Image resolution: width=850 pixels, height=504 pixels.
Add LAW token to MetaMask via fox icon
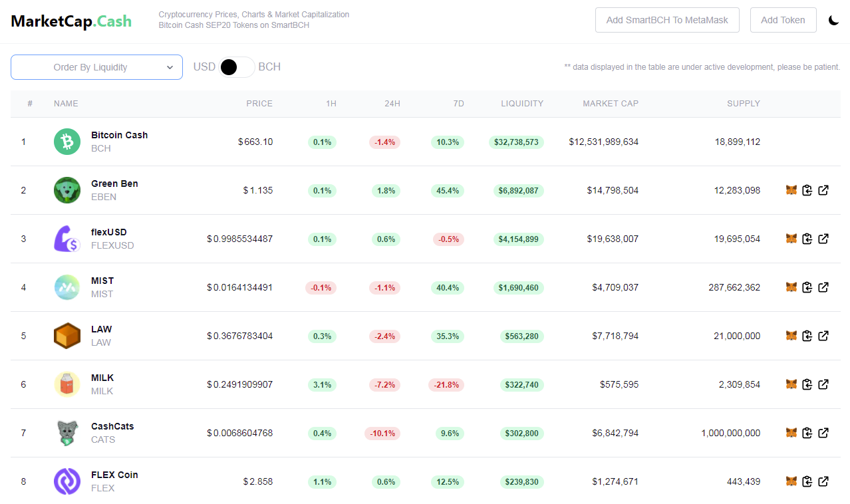[791, 336]
